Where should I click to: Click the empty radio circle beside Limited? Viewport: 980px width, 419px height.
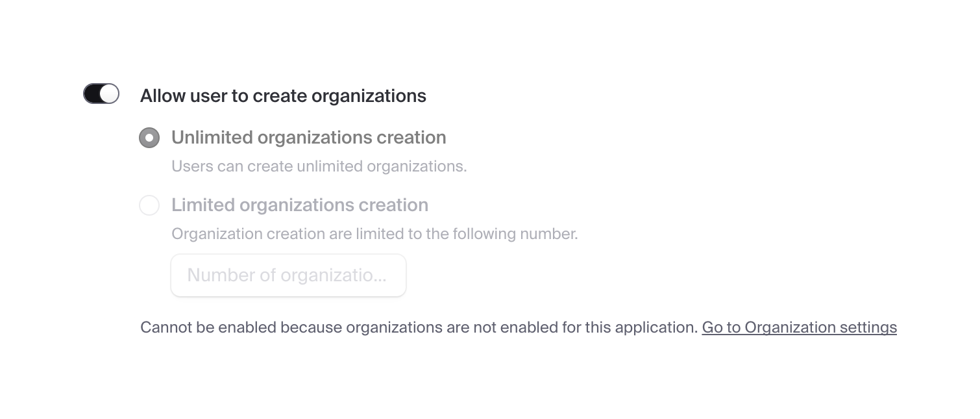point(149,205)
